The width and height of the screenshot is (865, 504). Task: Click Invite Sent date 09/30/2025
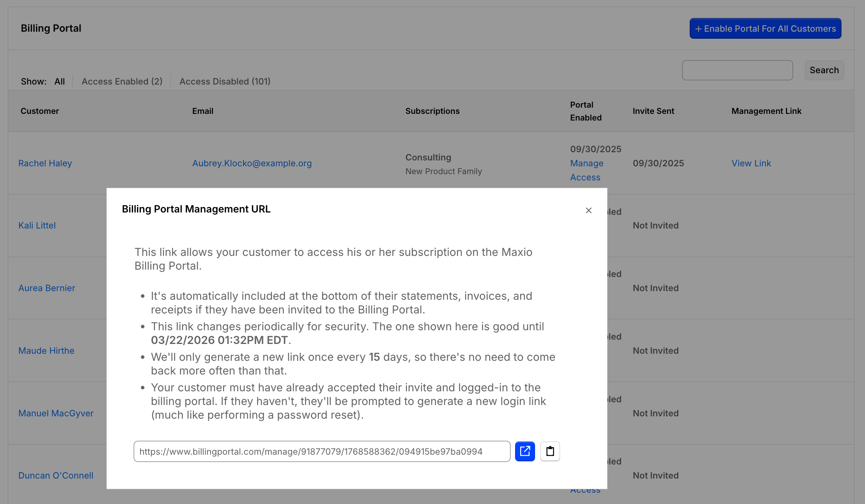point(658,163)
